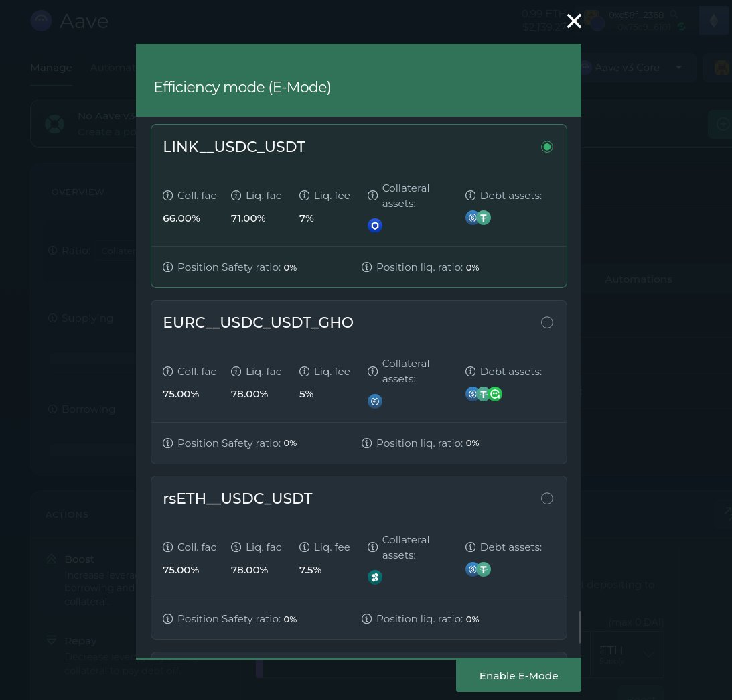
Task: Click the rsETH collateral asset icon
Action: tap(375, 577)
